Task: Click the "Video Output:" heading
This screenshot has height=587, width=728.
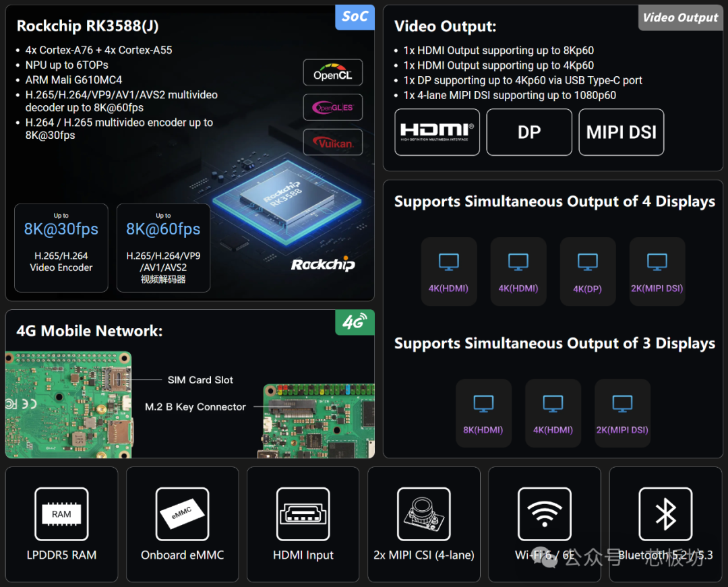Action: (446, 26)
